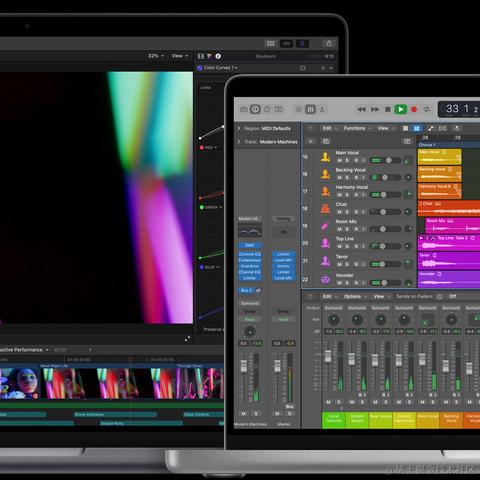Click the Console EQ plugin slot

(x=250, y=254)
